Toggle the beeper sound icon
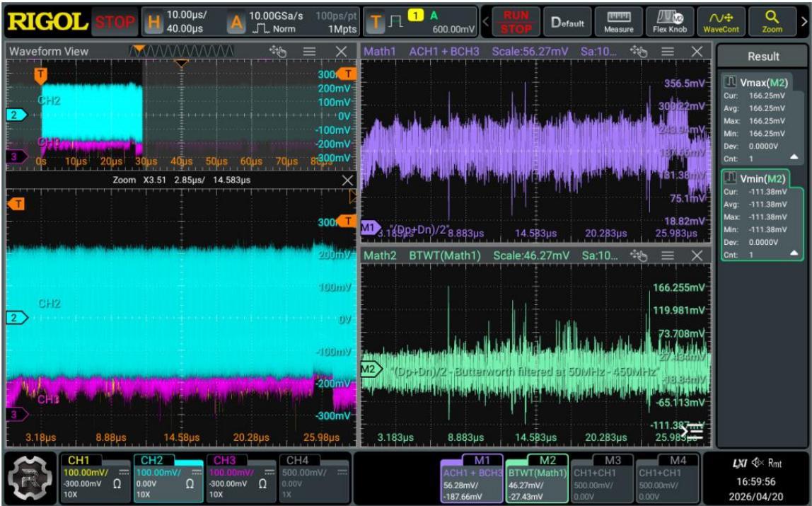Image resolution: width=812 pixels, height=506 pixels. point(758,463)
